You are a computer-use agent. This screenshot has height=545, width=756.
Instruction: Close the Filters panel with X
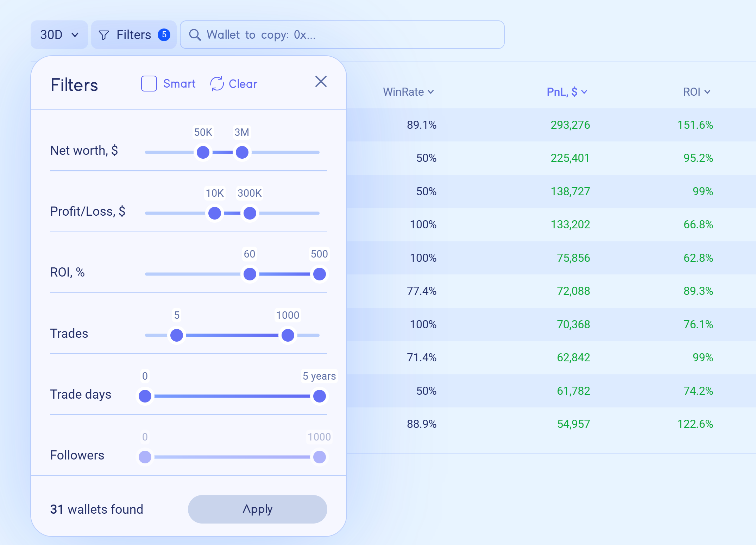321,82
